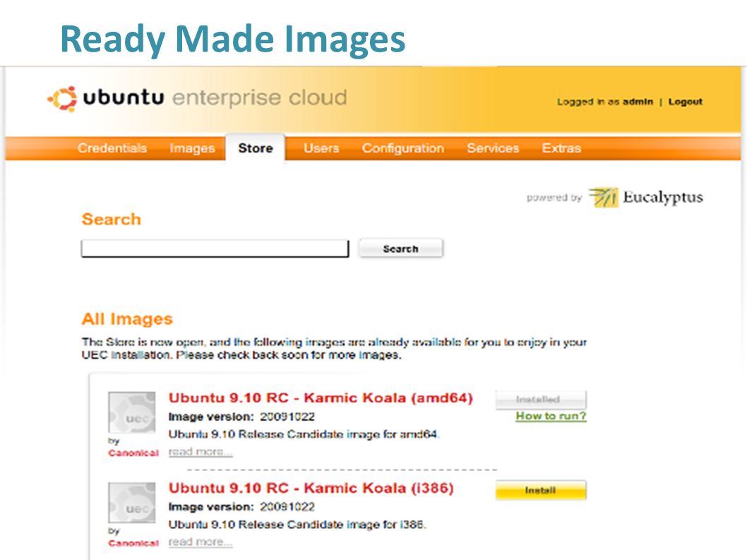
Task: Click the Search button
Action: pos(400,249)
